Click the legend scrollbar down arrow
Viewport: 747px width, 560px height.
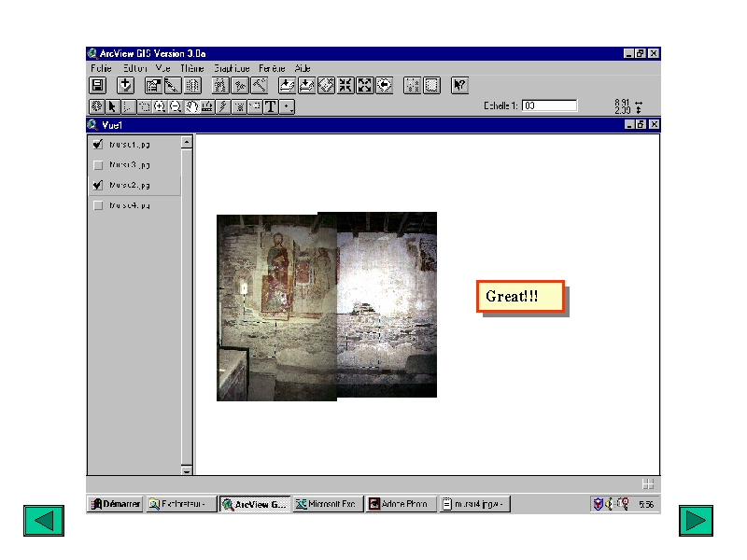click(187, 470)
